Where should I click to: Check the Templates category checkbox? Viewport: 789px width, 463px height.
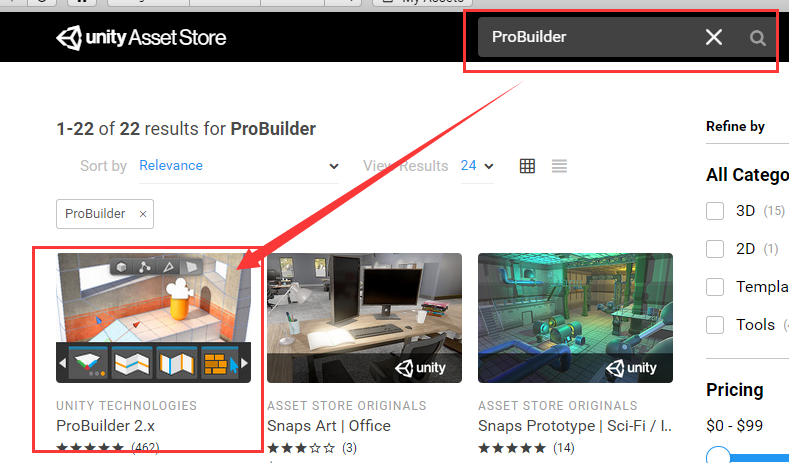pos(715,287)
